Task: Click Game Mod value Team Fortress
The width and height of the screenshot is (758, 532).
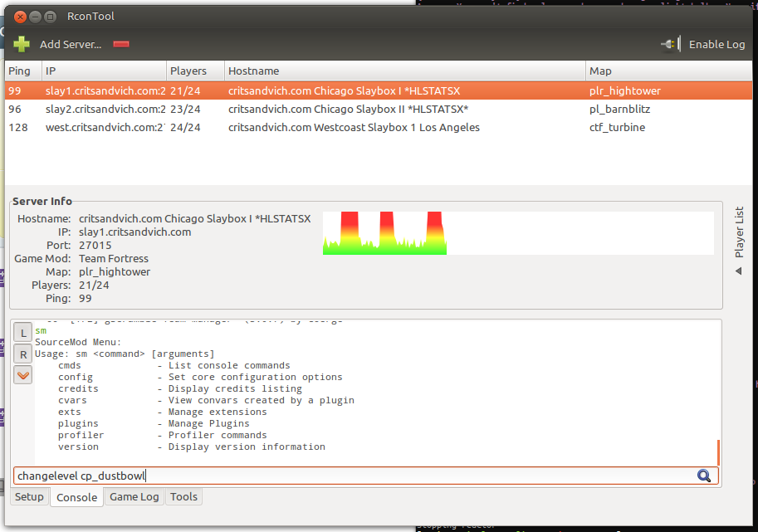Action: coord(114,258)
